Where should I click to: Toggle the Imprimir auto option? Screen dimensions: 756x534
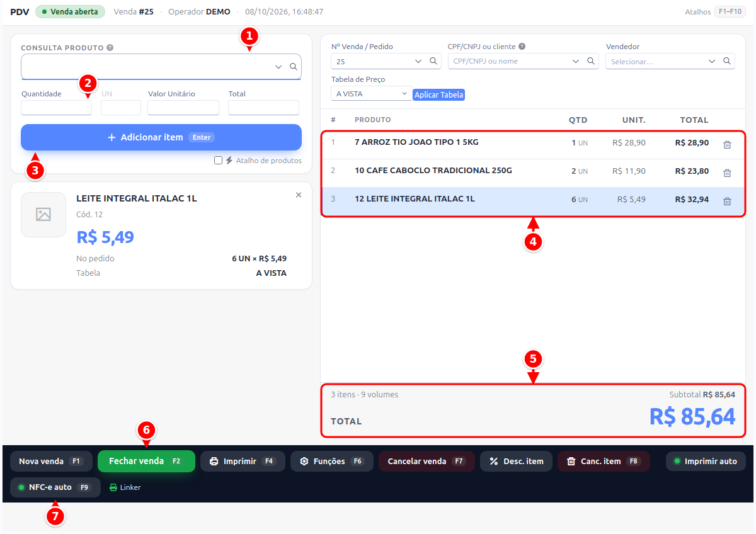pos(706,461)
